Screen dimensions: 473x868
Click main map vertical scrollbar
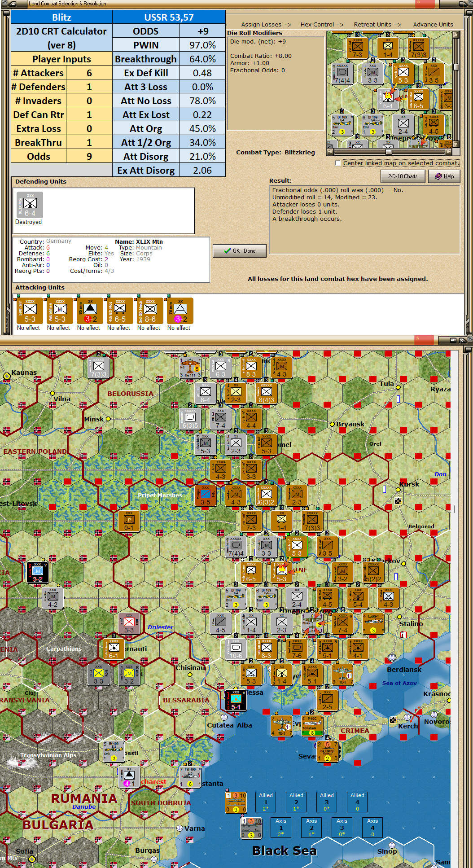tap(455, 509)
